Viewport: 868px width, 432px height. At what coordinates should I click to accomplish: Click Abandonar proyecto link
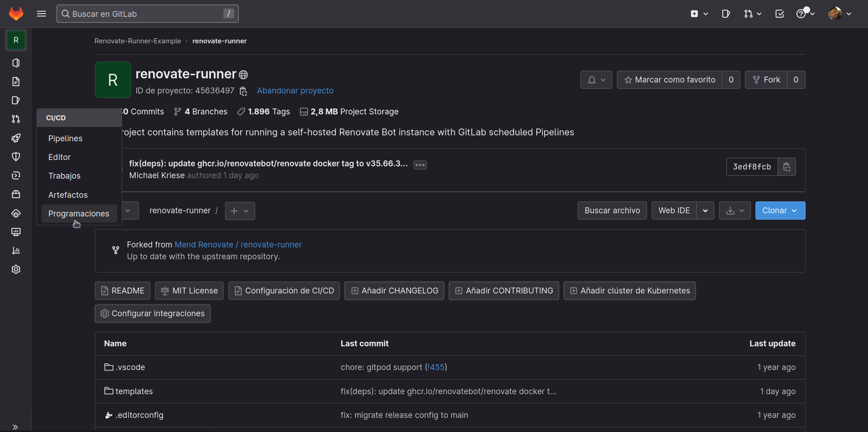[x=295, y=91]
